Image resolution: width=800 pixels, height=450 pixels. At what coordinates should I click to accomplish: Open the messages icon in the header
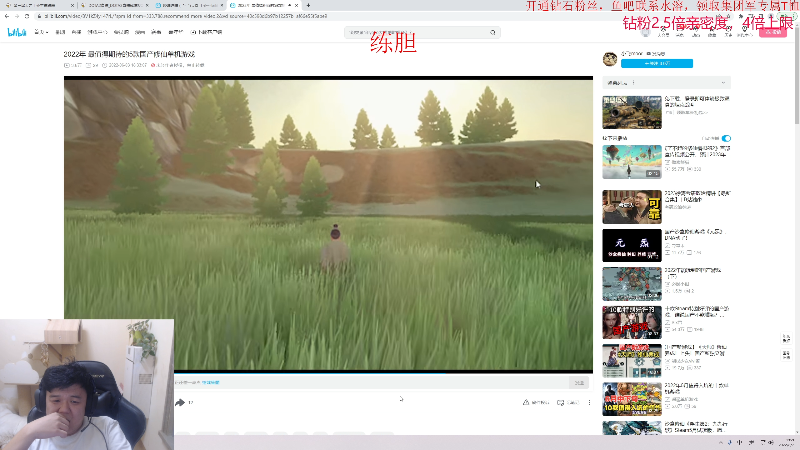(680, 32)
